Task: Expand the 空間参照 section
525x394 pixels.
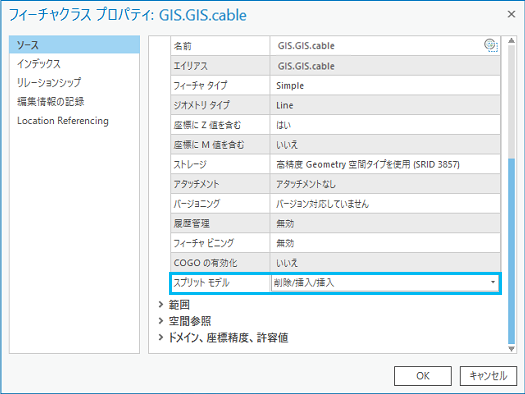Action: pos(161,321)
